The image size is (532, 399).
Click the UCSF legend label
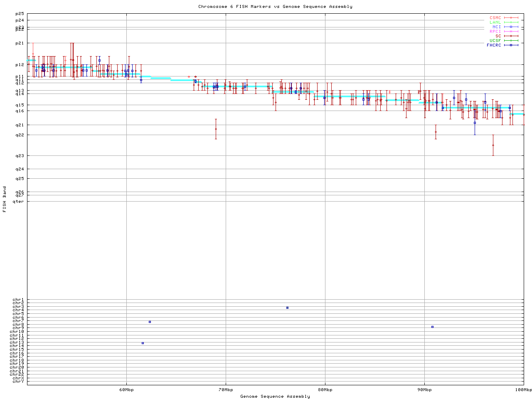coord(495,40)
